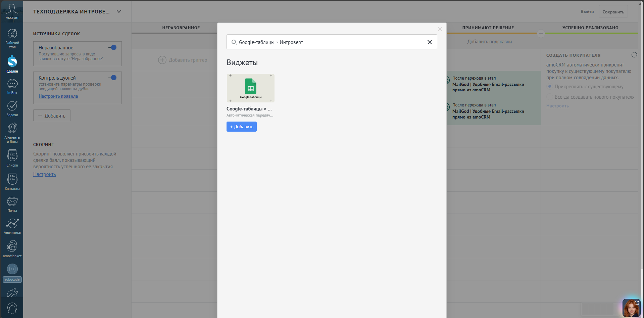Viewport: 644px width, 318px height.
Task: Open Настроить правила link
Action: (x=58, y=96)
